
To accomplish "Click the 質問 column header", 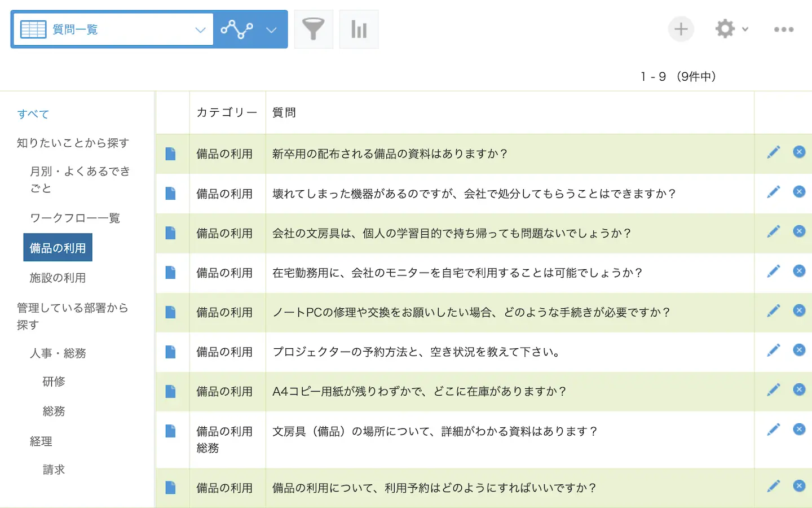I will click(284, 113).
